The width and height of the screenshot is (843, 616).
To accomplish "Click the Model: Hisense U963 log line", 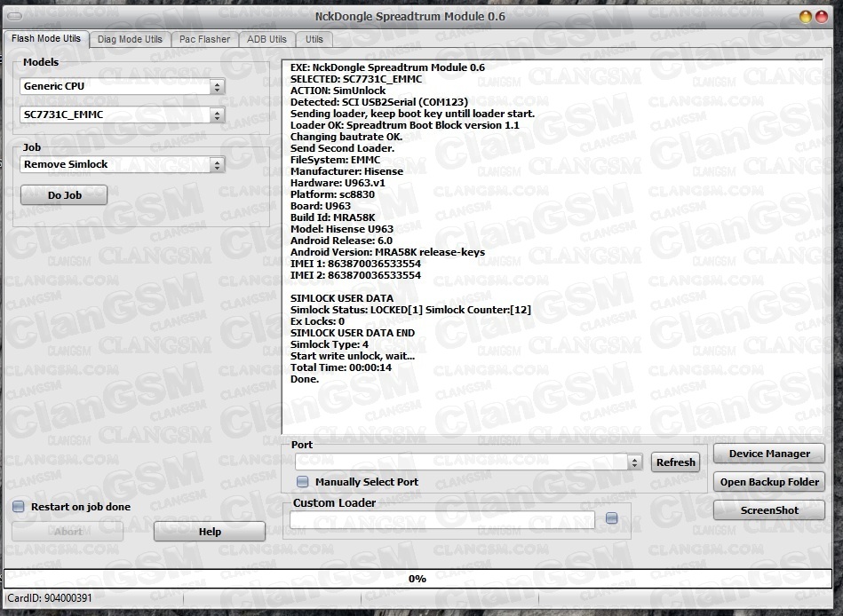I will tap(342, 229).
